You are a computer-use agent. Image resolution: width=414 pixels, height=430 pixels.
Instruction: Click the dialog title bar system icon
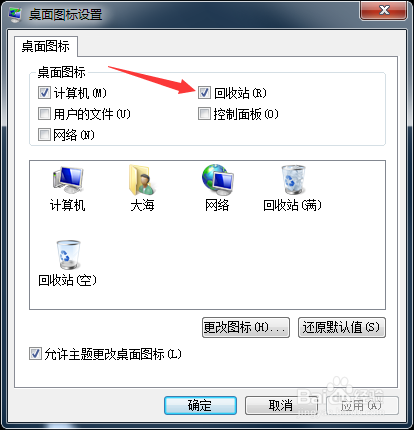pyautogui.click(x=15, y=15)
